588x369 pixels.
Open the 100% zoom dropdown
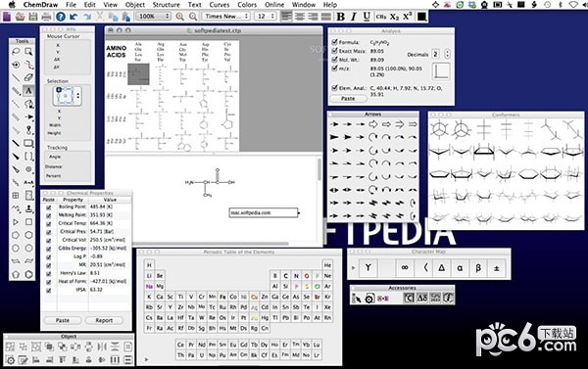click(x=153, y=17)
